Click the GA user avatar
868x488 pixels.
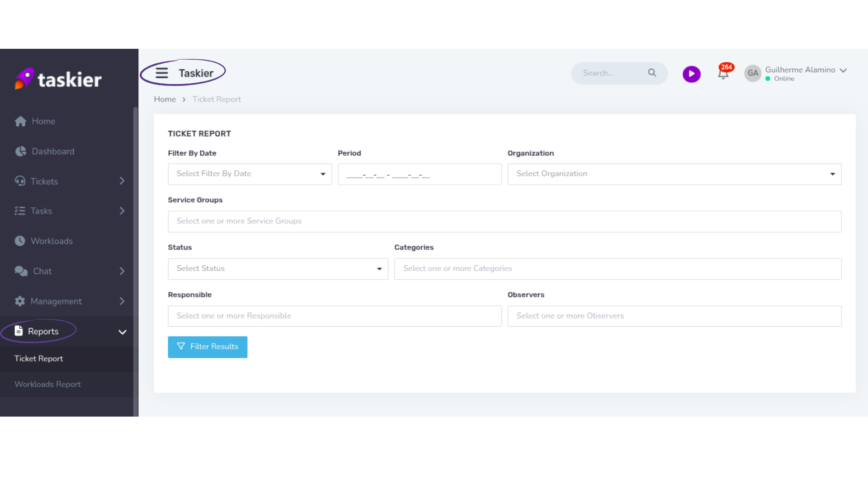click(x=752, y=73)
